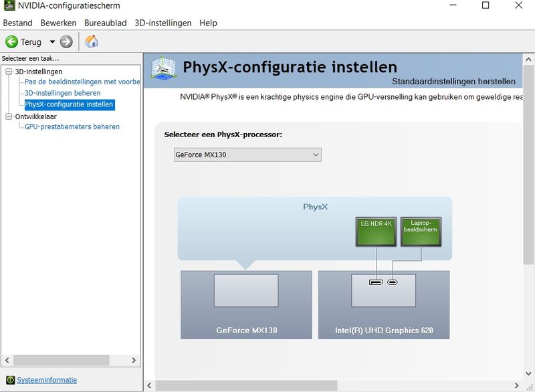The width and height of the screenshot is (535, 392).
Task: Go to the Home start page icon
Action: tap(92, 41)
